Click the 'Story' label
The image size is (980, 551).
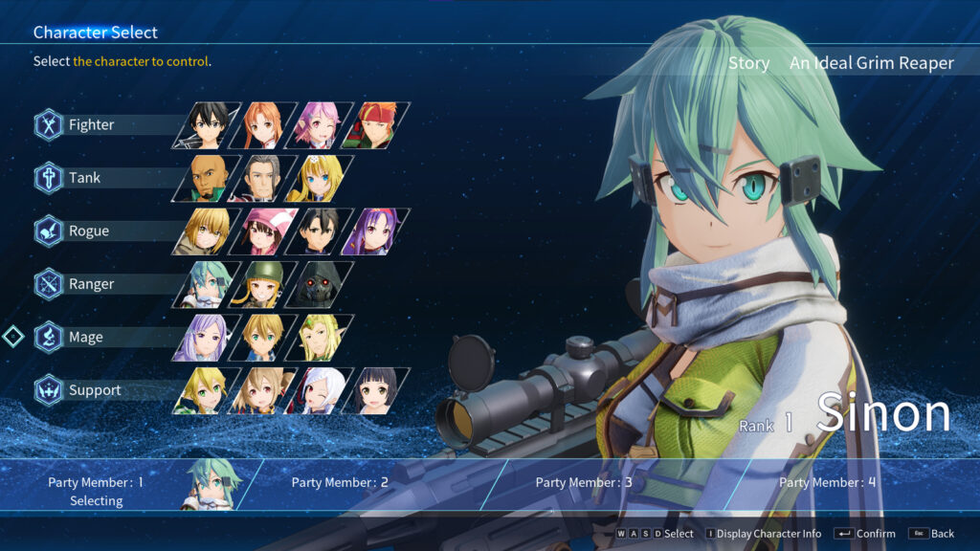748,63
